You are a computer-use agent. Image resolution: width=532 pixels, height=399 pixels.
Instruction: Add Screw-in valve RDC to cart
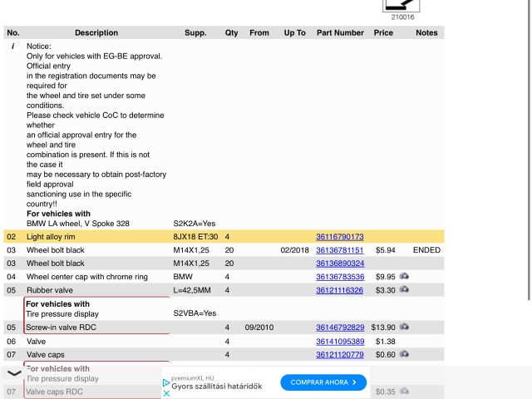click(404, 328)
